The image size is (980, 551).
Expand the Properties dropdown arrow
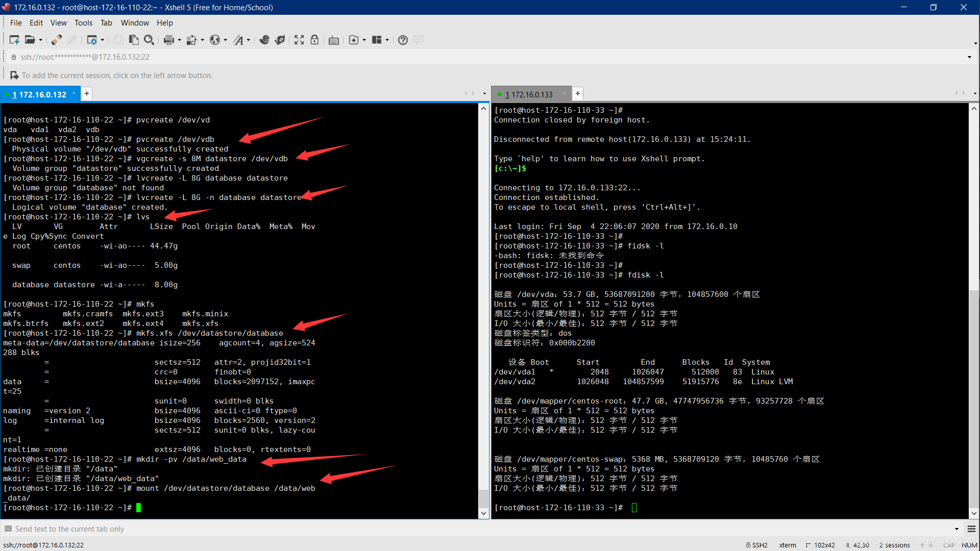(x=103, y=40)
